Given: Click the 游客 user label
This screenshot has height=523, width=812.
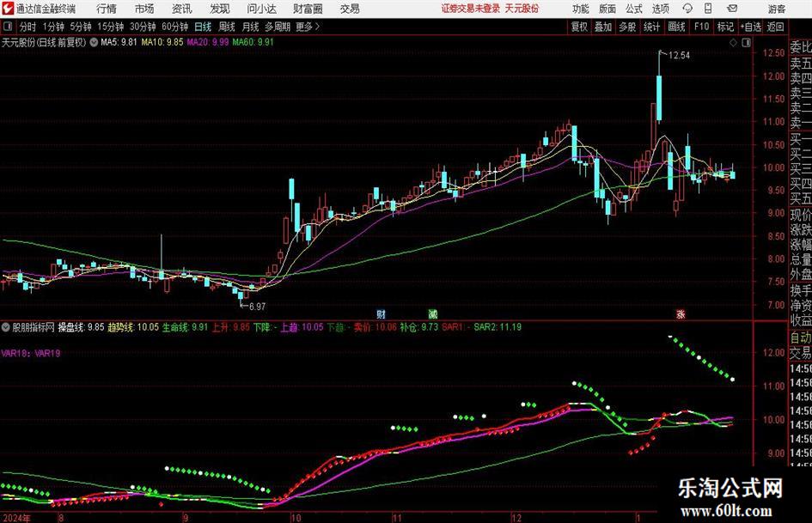Looking at the screenshot, I should [x=776, y=9].
